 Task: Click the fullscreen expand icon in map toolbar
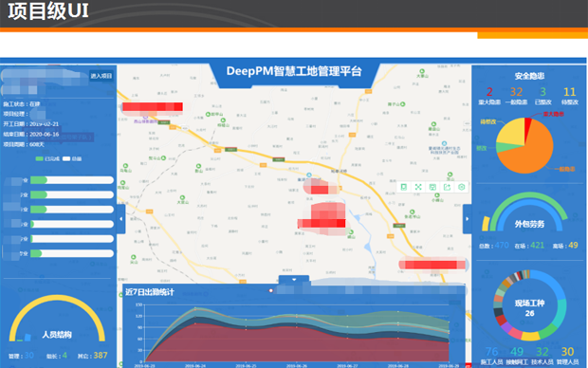click(418, 187)
